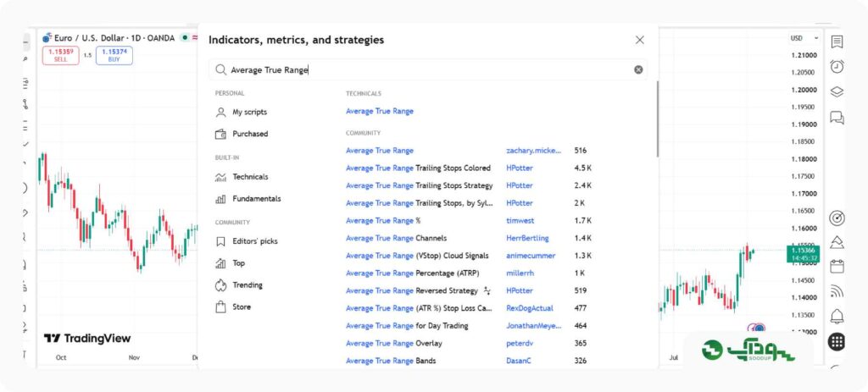Viewport: 868px width, 392px height.
Task: Open author timwest's profile link
Action: (520, 221)
